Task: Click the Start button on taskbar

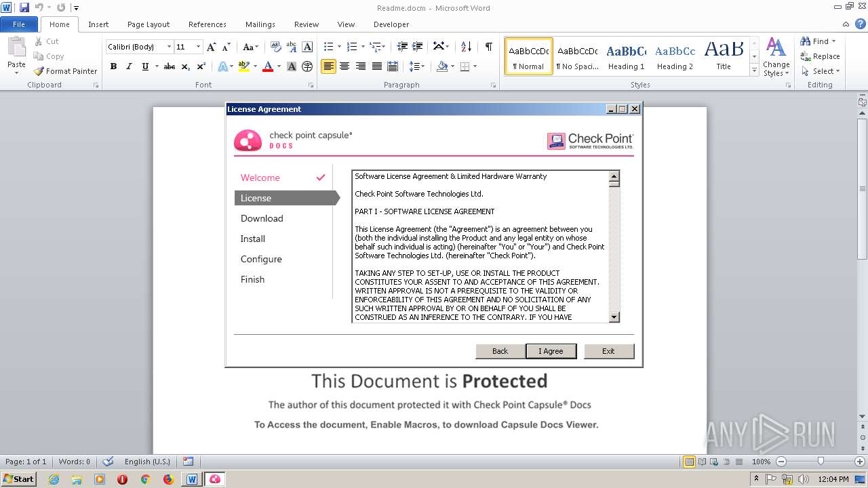Action: point(19,479)
